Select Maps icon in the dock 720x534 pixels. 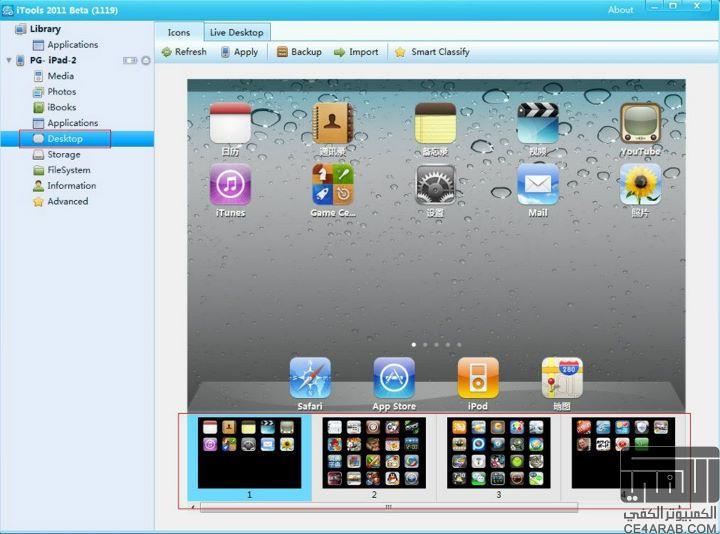click(562, 378)
